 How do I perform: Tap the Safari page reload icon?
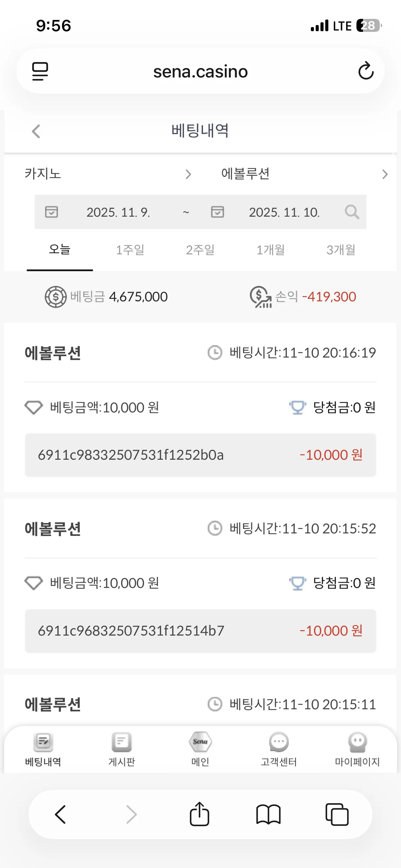[366, 71]
